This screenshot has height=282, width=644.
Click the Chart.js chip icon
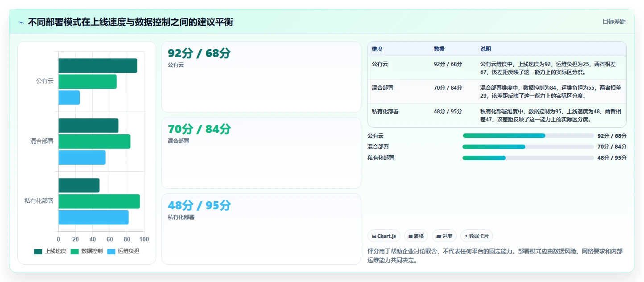(x=374, y=236)
